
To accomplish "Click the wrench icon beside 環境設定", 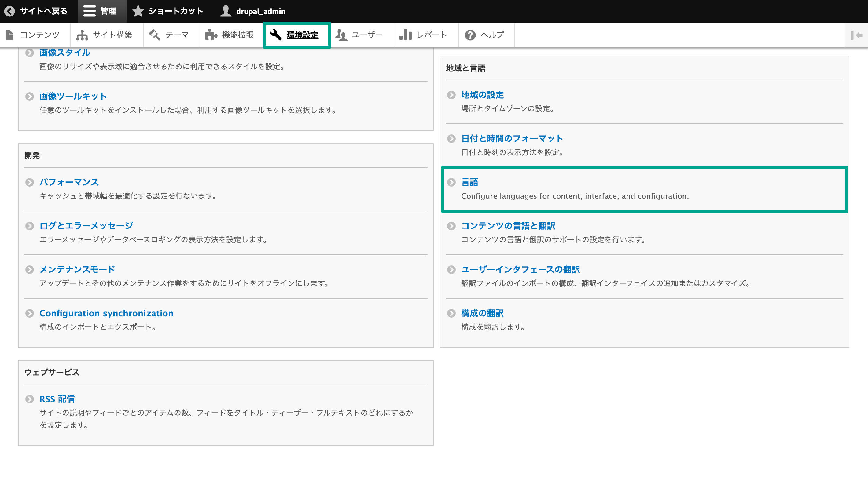I will pyautogui.click(x=276, y=35).
